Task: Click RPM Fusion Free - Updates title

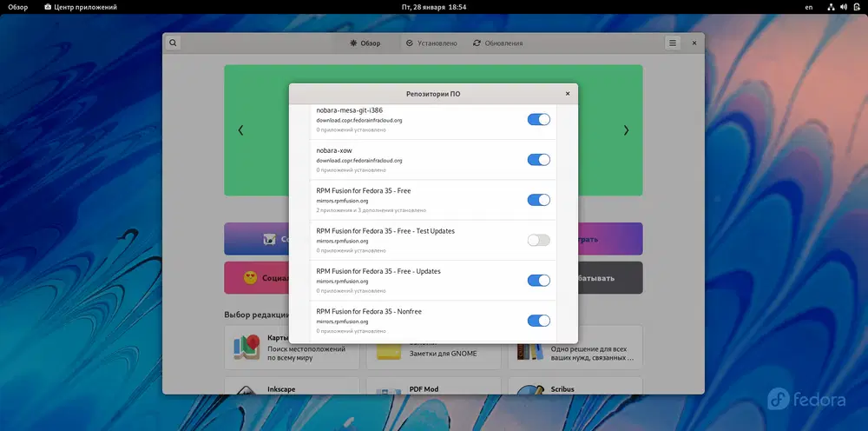Action: point(378,271)
